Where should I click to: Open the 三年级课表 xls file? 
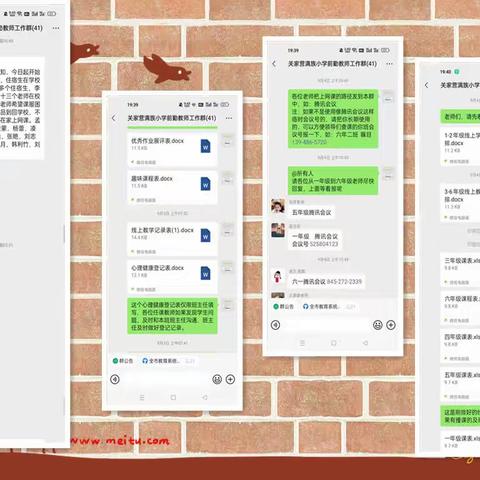[x=460, y=270]
